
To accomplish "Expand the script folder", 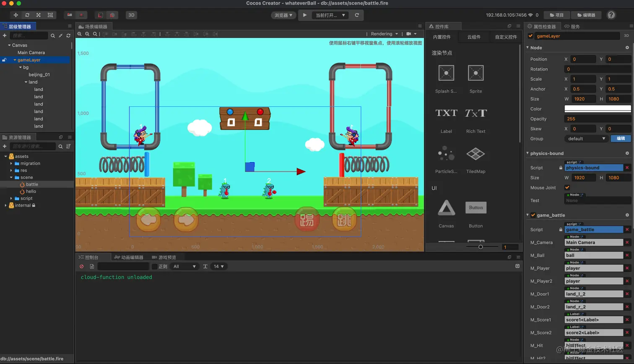I will (x=11, y=199).
